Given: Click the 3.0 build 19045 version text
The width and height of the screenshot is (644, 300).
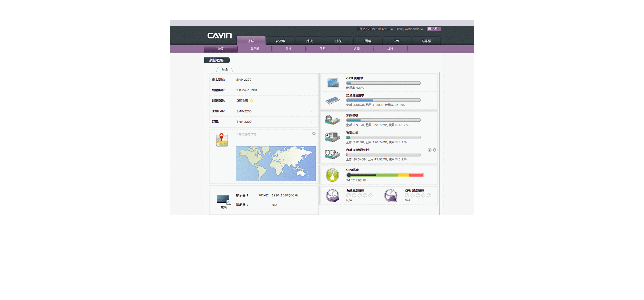Looking at the screenshot, I should click(248, 90).
